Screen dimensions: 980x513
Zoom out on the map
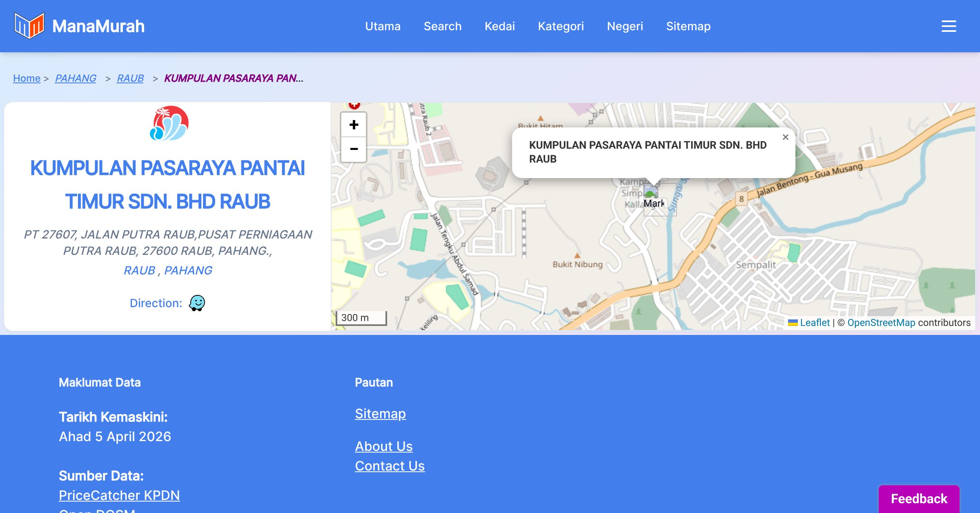[354, 149]
